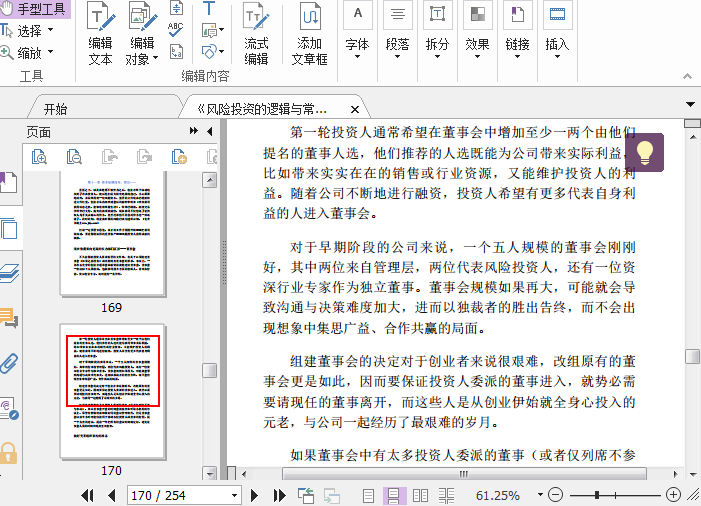This screenshot has height=506, width=701.
Task: Open the Layers side panel
Action: [9, 273]
